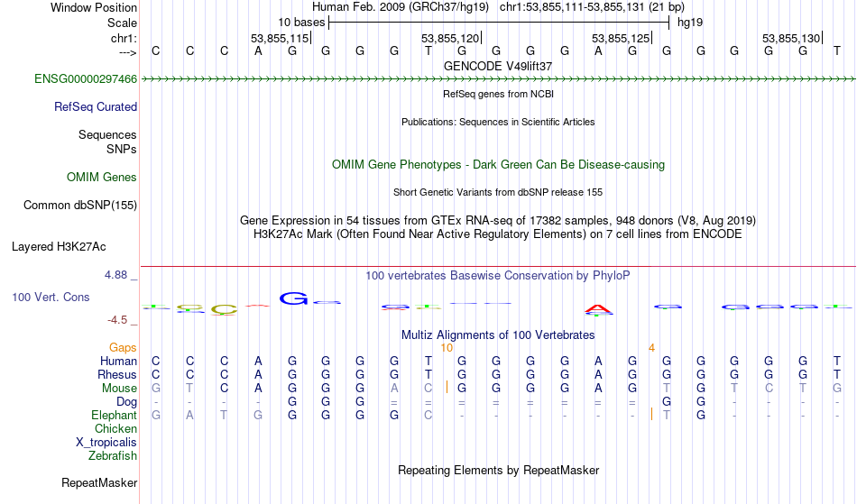Select the Zebrafish alignment row label

113,456
